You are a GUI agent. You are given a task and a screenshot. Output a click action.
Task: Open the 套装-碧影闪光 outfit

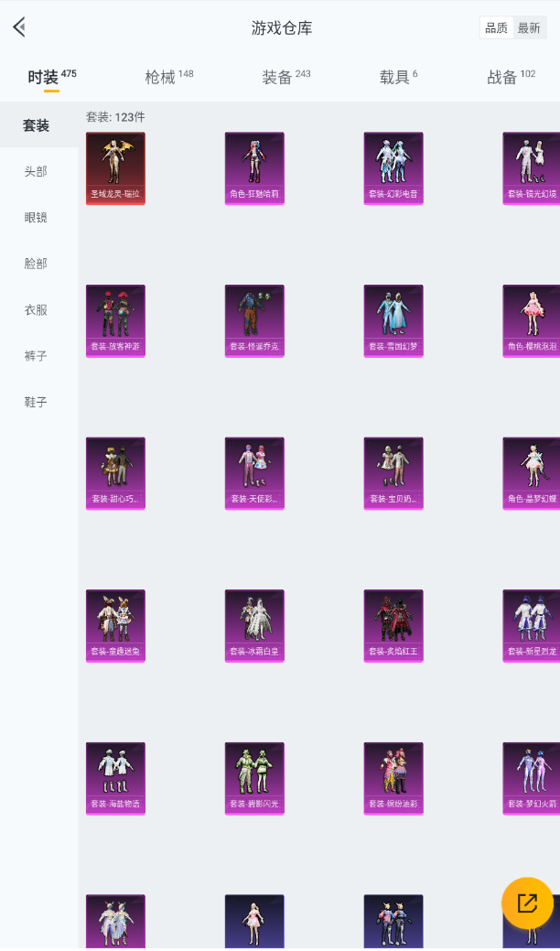click(x=254, y=779)
